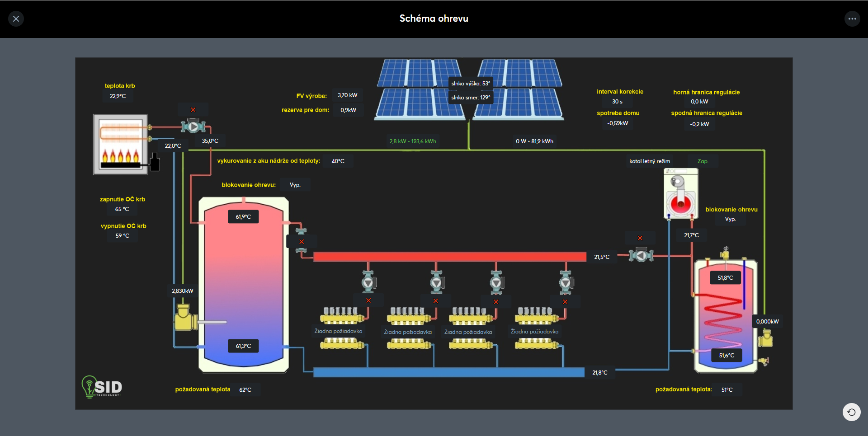Click the interval korekcie 30 s value
The image size is (868, 436).
point(617,102)
